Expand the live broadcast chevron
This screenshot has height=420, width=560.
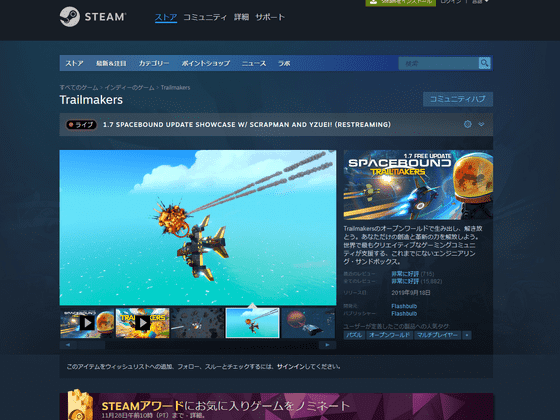[x=481, y=124]
